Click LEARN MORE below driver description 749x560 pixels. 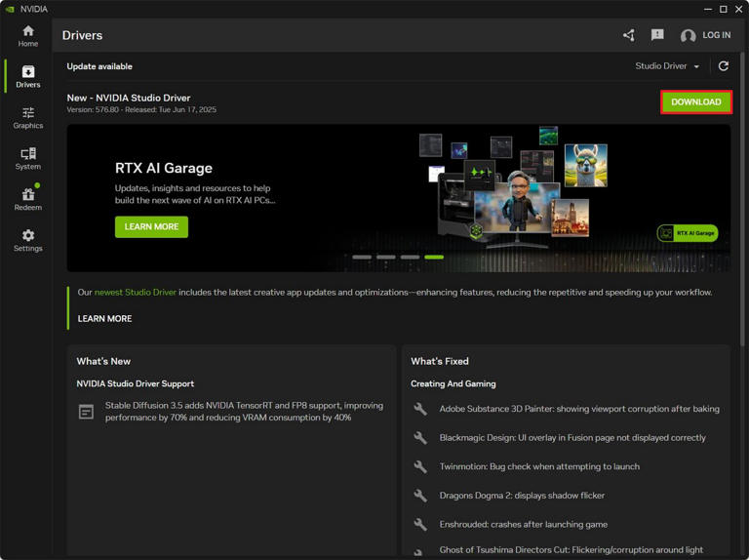coord(104,318)
